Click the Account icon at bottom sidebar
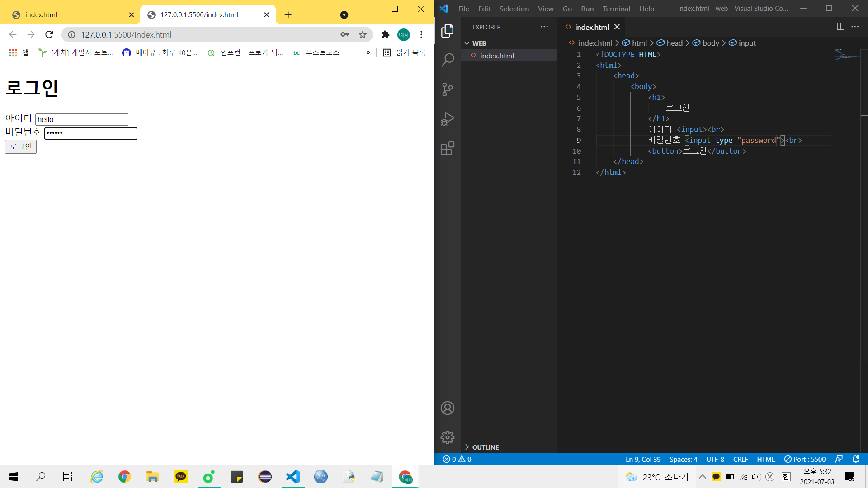Image resolution: width=868 pixels, height=488 pixels. point(448,408)
